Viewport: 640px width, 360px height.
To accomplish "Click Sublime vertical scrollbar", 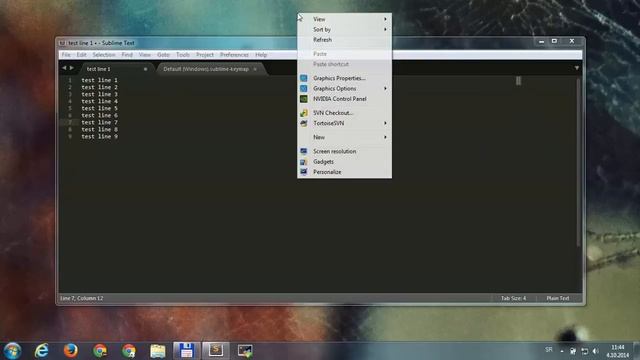I will (578, 162).
